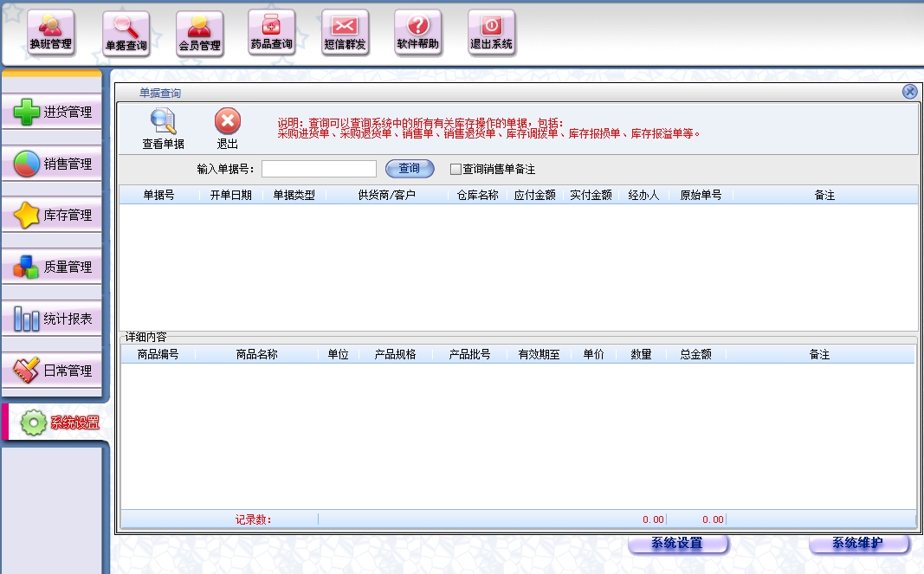Click the 输入单据号 input field

tap(319, 169)
